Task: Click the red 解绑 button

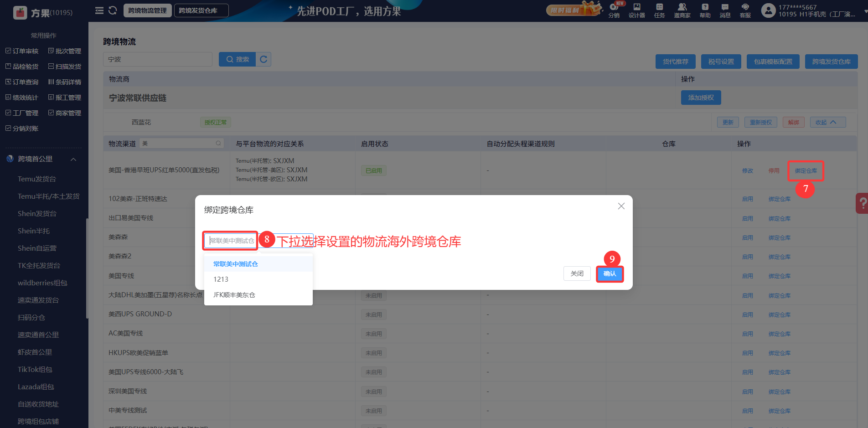Action: [x=794, y=122]
